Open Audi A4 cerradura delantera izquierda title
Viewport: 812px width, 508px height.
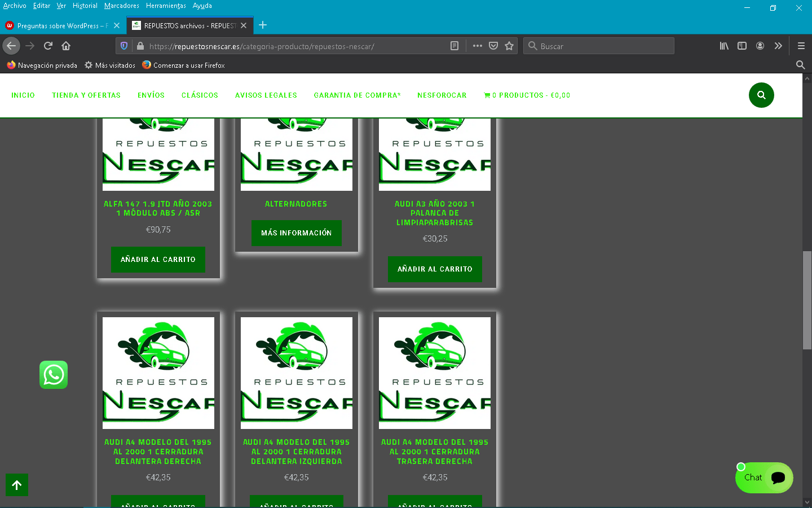[x=297, y=452]
